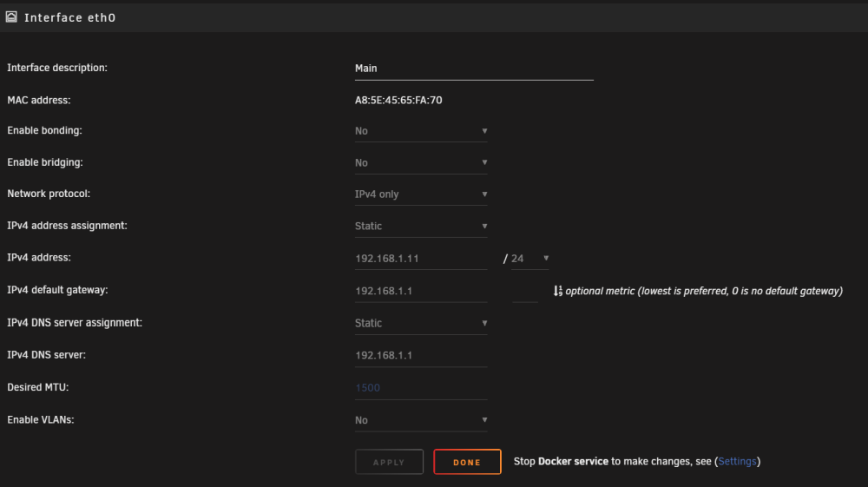Click the Desired MTU field

point(421,388)
